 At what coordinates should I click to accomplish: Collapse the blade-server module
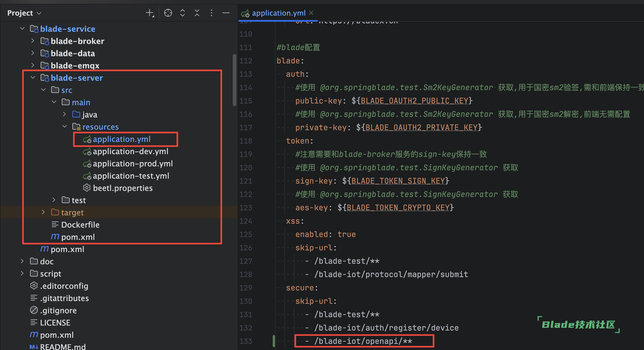click(33, 78)
